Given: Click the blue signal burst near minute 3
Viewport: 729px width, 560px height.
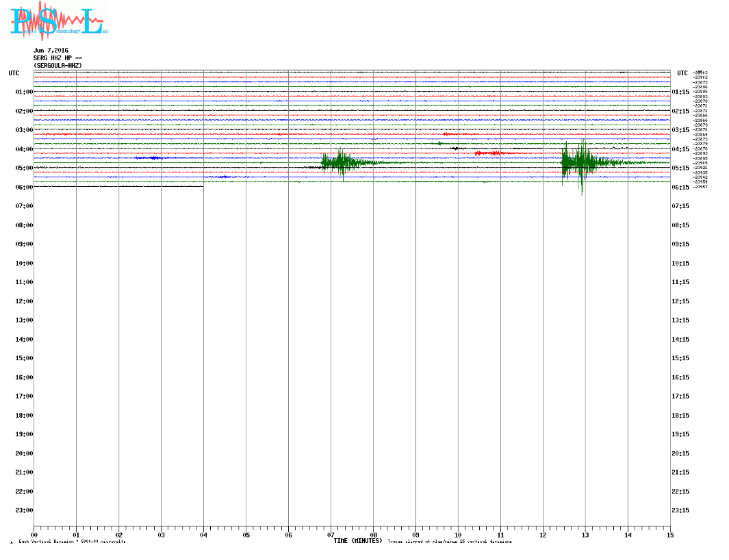Looking at the screenshot, I should pyautogui.click(x=149, y=157).
